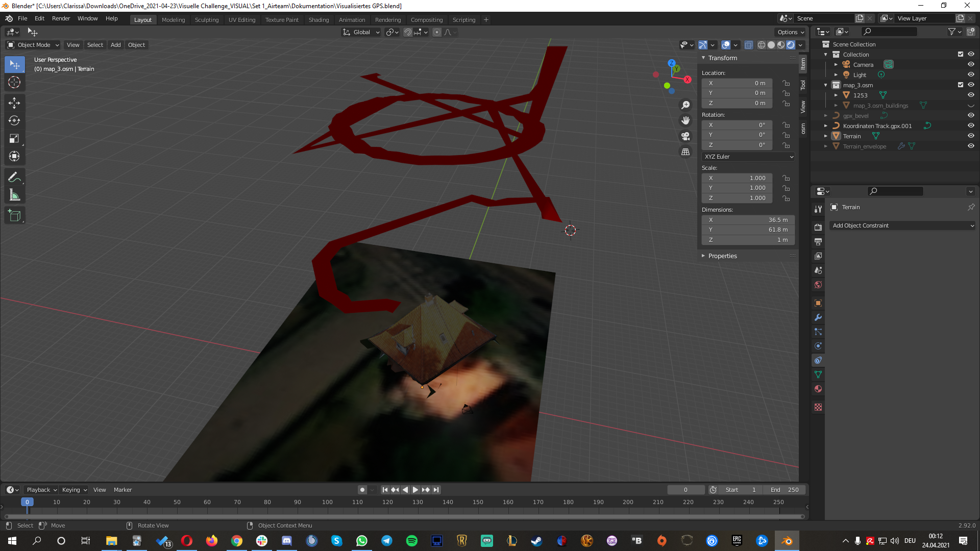Click the Location X value field
The width and height of the screenshot is (980, 551).
point(737,83)
